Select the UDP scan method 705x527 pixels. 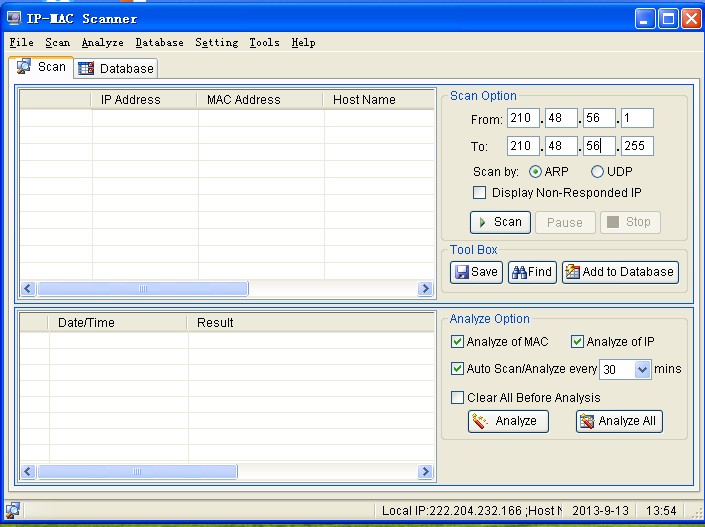coord(597,172)
